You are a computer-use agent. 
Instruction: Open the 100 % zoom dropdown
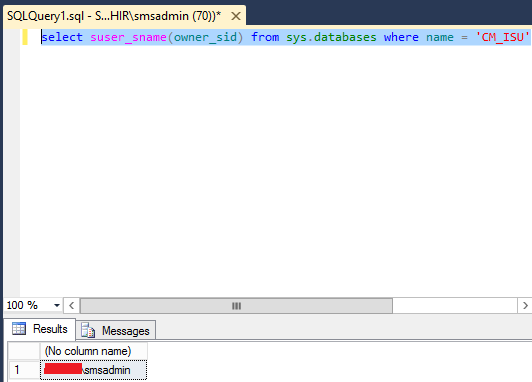pyautogui.click(x=57, y=305)
